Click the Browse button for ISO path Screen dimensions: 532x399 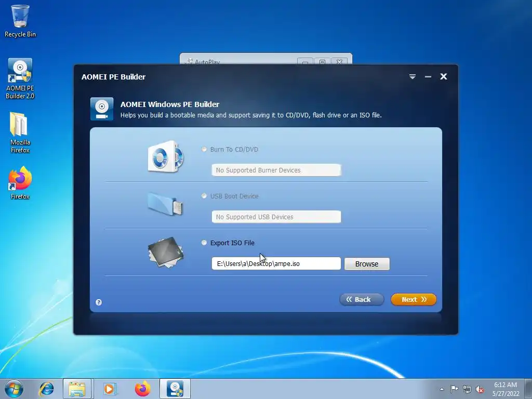click(x=367, y=263)
